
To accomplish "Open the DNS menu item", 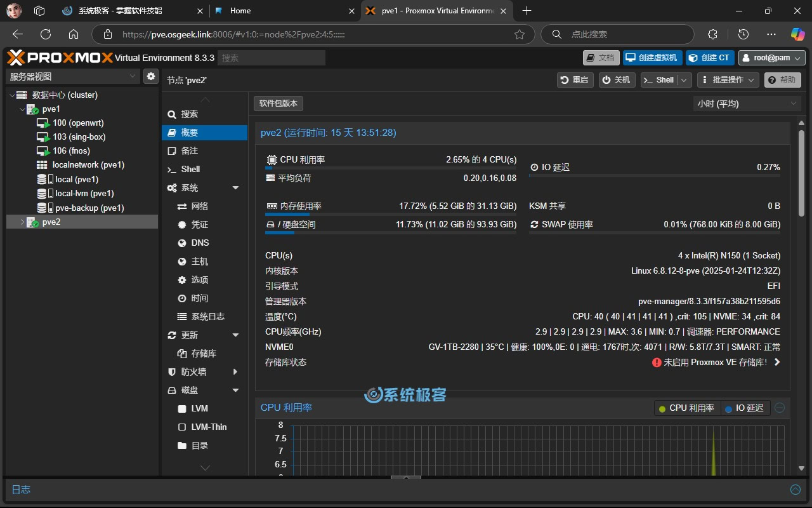I will coord(204,243).
